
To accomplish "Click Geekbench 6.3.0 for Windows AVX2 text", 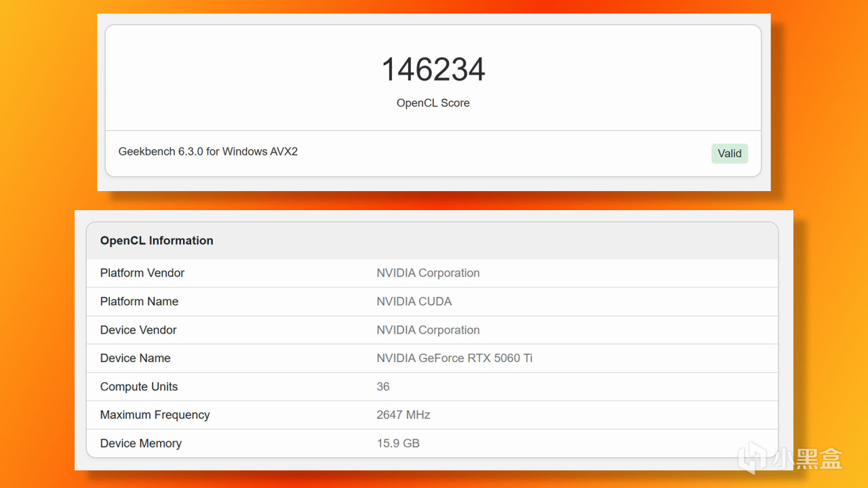I will (x=208, y=152).
